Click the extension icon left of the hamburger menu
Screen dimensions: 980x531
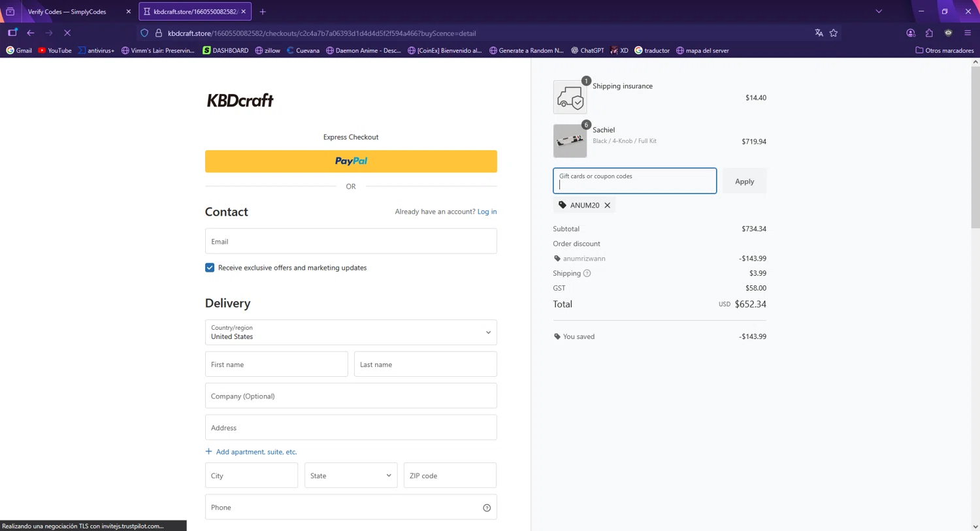[949, 33]
